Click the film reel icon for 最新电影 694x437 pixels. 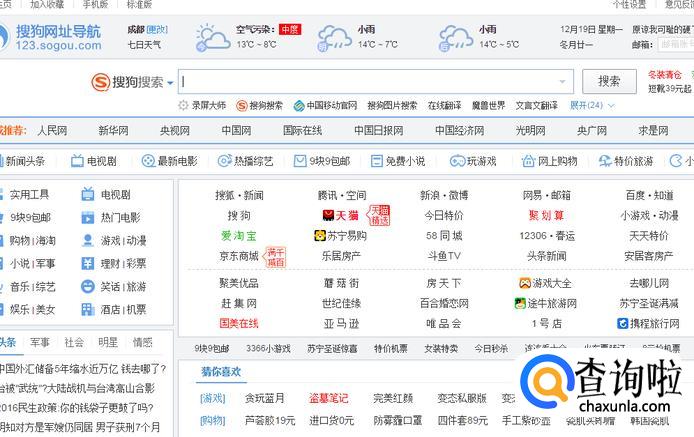tap(148, 161)
